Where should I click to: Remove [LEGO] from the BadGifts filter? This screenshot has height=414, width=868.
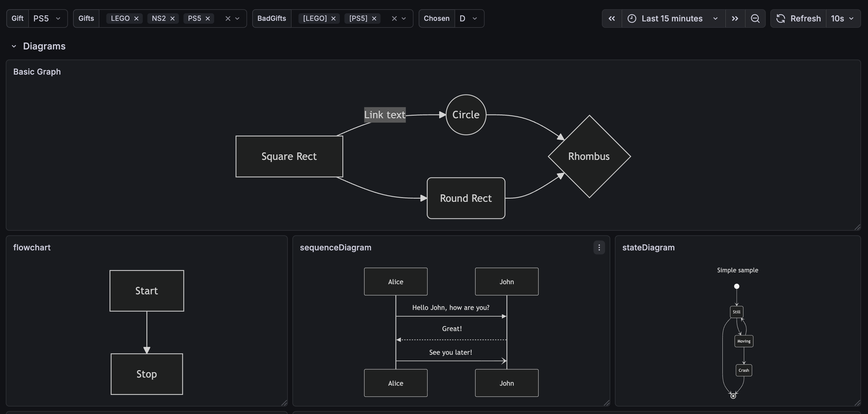click(333, 19)
